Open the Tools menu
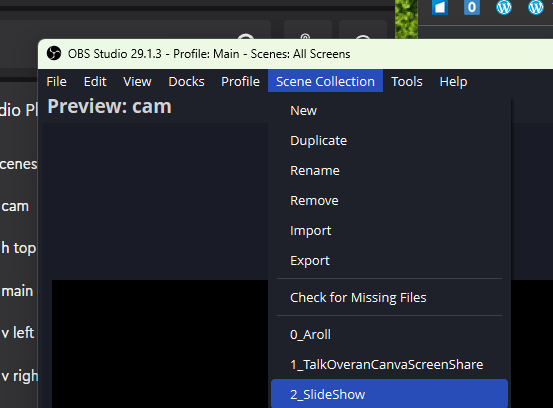The image size is (553, 408). pyautogui.click(x=407, y=81)
